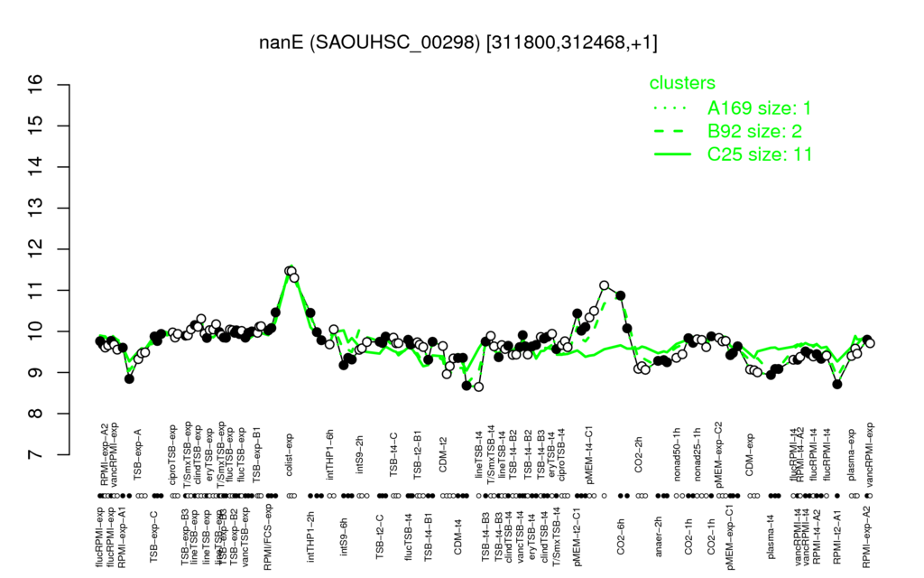
Task: Click the TSB-exp-C lower axis label
Action: (x=153, y=536)
